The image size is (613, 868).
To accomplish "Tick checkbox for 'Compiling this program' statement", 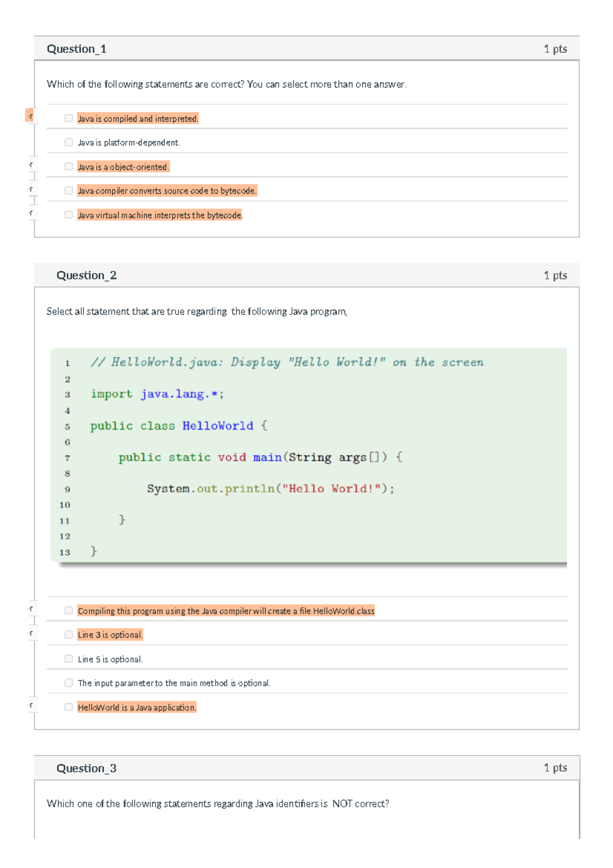I will (68, 610).
